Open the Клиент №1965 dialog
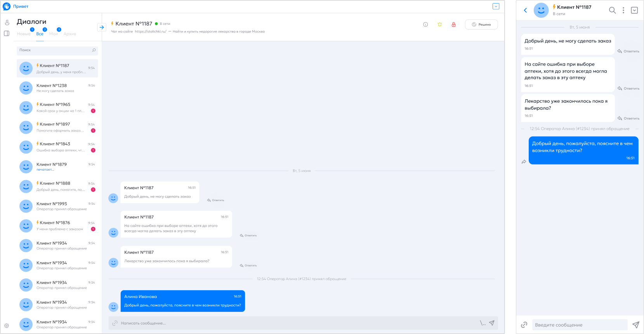644x334 pixels. tap(57, 107)
